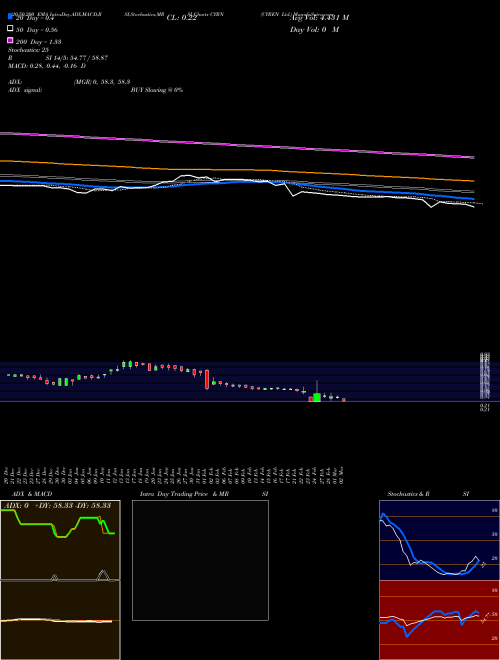
Task: Open the ADX & MACD chart panel
Action: pyautogui.click(x=60, y=580)
